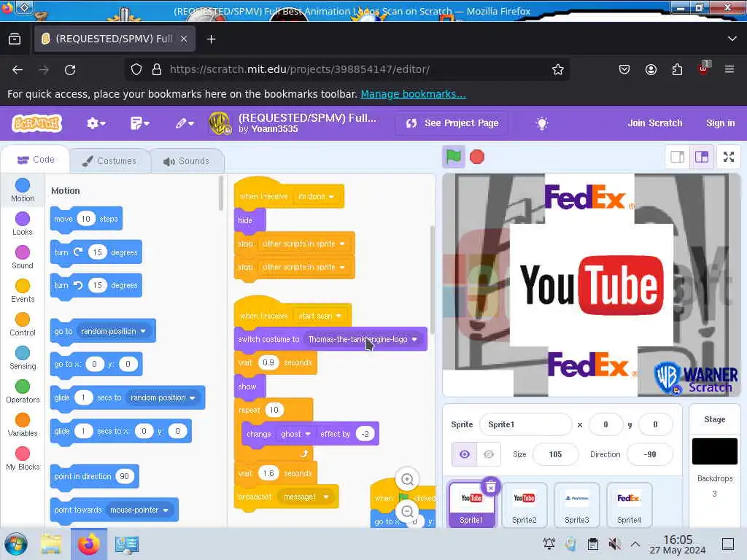This screenshot has width=747, height=560.
Task: Click the URL address bar
Action: point(348,69)
